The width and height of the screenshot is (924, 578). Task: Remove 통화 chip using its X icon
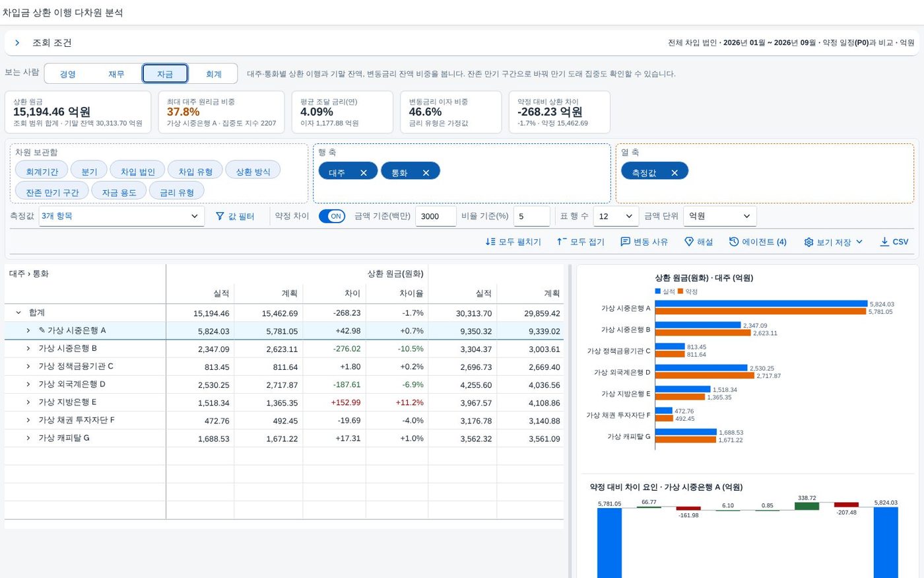(426, 172)
